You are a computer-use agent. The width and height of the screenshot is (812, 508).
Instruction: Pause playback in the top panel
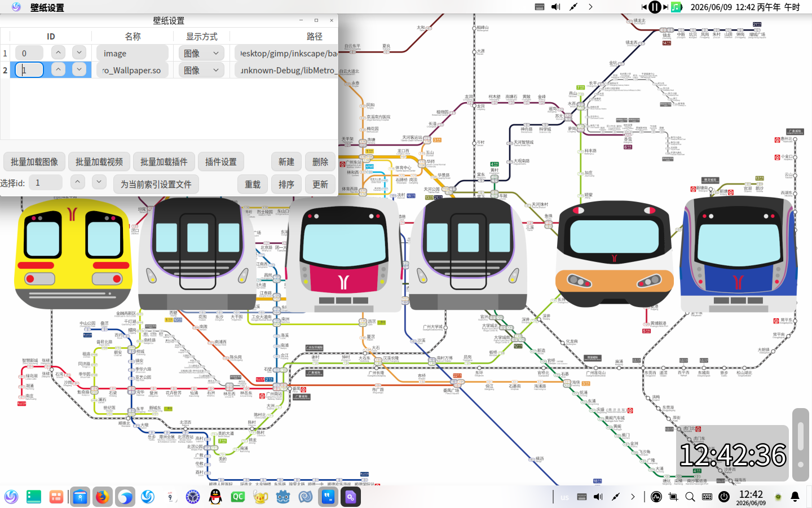click(655, 7)
